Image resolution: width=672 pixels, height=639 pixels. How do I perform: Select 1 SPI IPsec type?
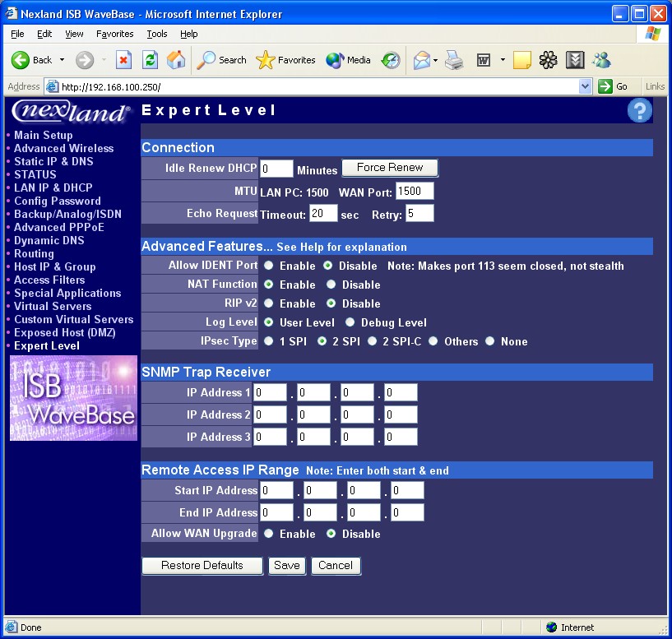point(269,341)
